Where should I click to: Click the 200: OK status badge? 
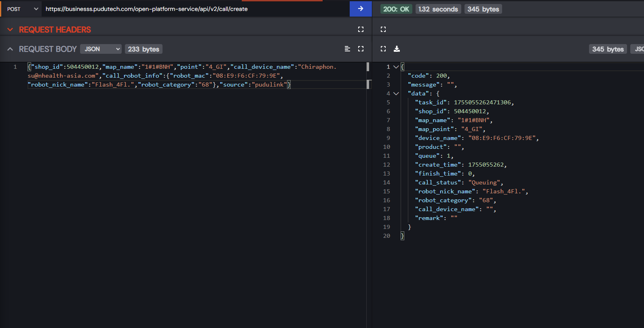click(396, 9)
